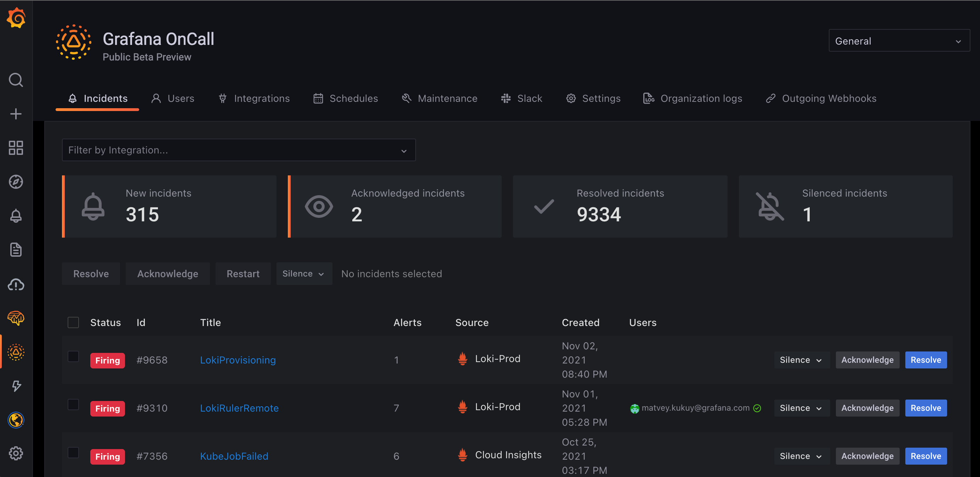Resolve the KubeJobFailed incident

[x=925, y=456]
